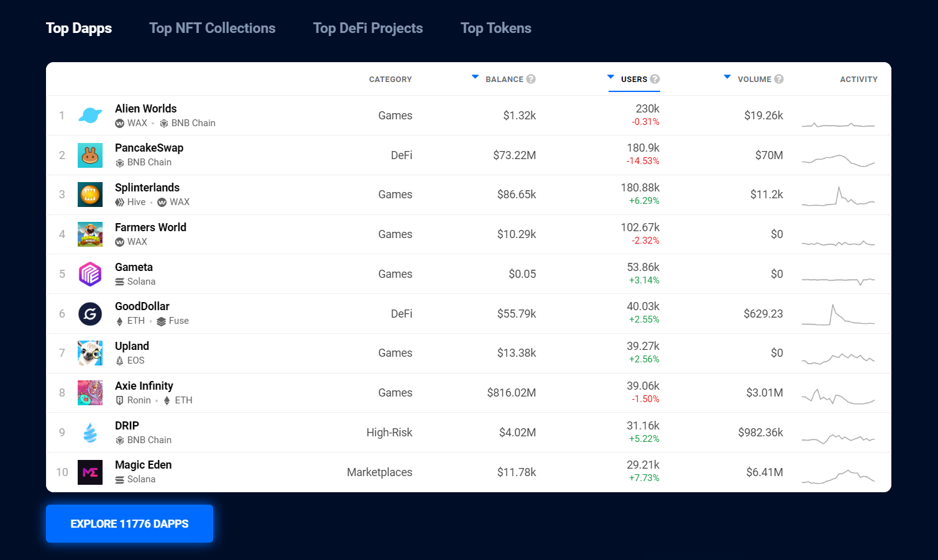The image size is (938, 560).
Task: Click the WAX chain icon under Alien Worlds
Action: point(119,124)
